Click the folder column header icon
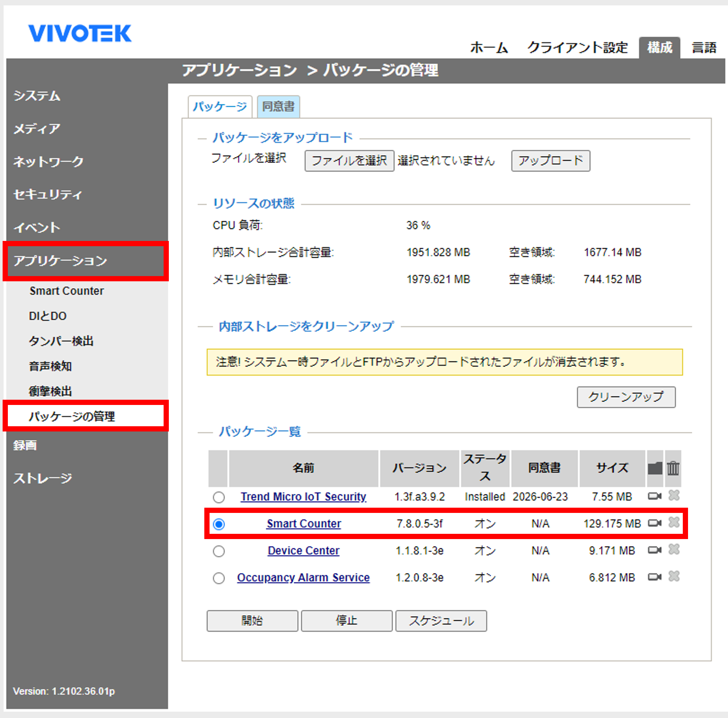 click(655, 468)
